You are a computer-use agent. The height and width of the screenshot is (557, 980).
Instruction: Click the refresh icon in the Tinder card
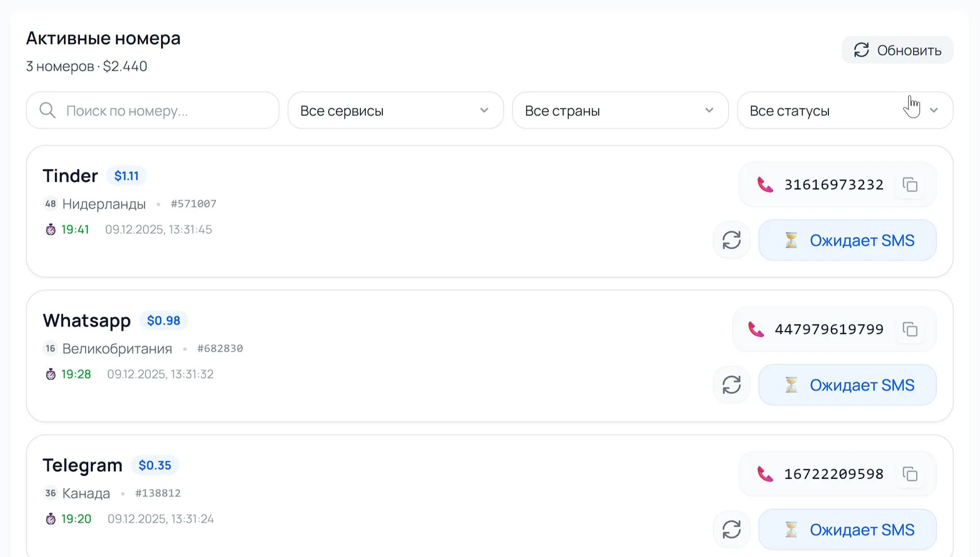[x=731, y=240]
